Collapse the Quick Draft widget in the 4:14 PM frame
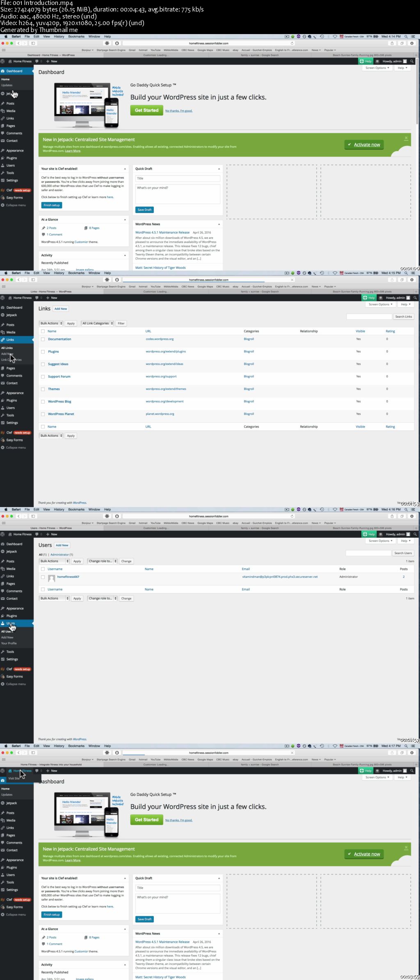Image resolution: width=420 pixels, height=980 pixels. click(x=219, y=169)
